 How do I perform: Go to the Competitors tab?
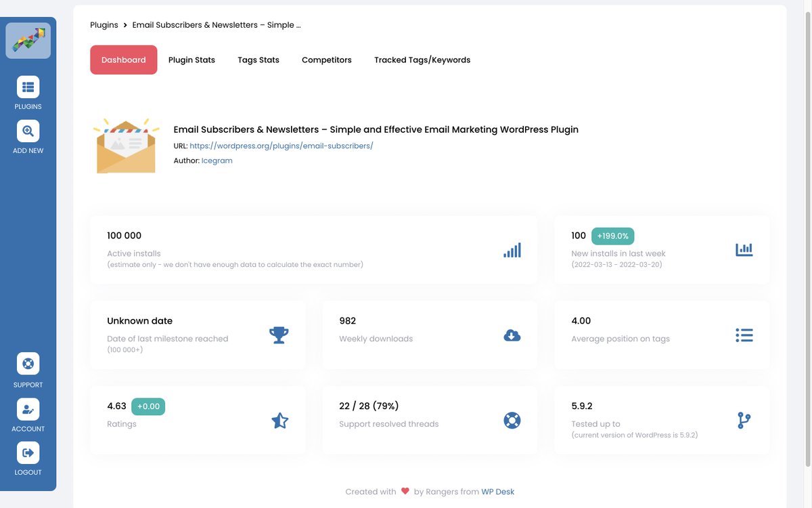(x=327, y=60)
